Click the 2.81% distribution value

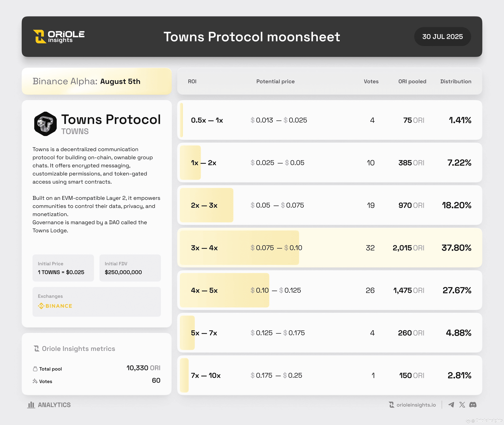pos(460,375)
